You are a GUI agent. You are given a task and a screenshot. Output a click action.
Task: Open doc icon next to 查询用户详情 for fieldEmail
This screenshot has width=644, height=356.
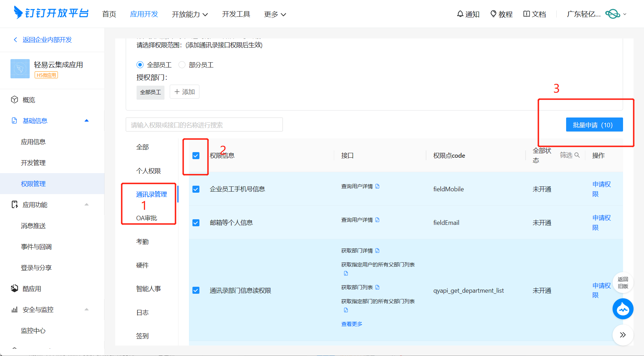378,220
